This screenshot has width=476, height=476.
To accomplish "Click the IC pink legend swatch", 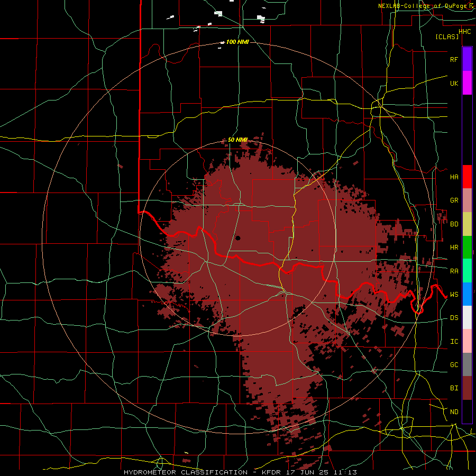I will [x=467, y=341].
